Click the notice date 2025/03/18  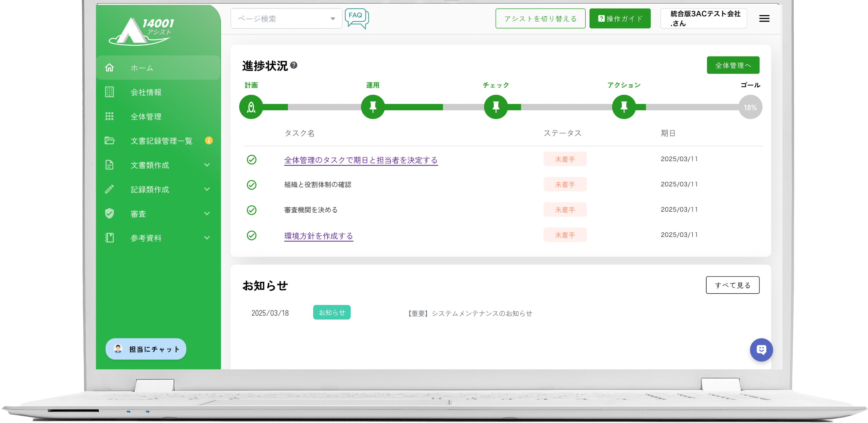point(270,313)
